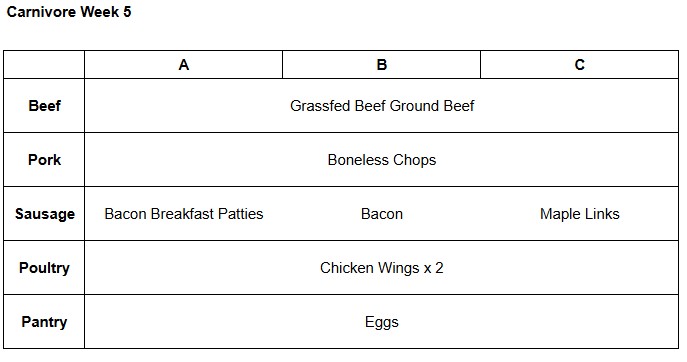Click the Bacon cell in column B
Image resolution: width=687 pixels, height=362 pixels.
tap(382, 213)
